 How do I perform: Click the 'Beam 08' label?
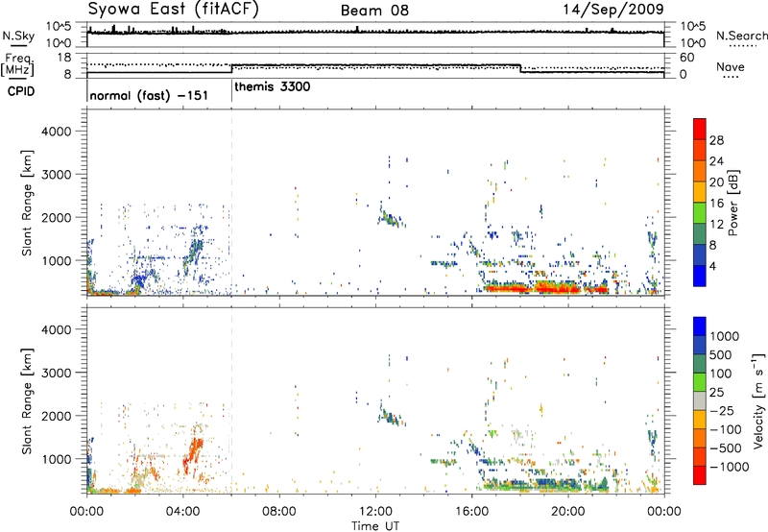coord(374,10)
